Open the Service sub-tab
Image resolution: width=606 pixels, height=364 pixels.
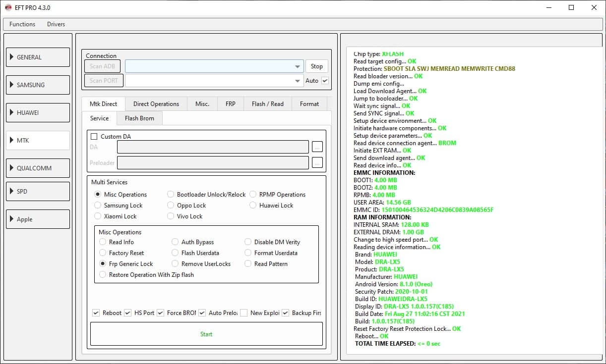tap(99, 118)
